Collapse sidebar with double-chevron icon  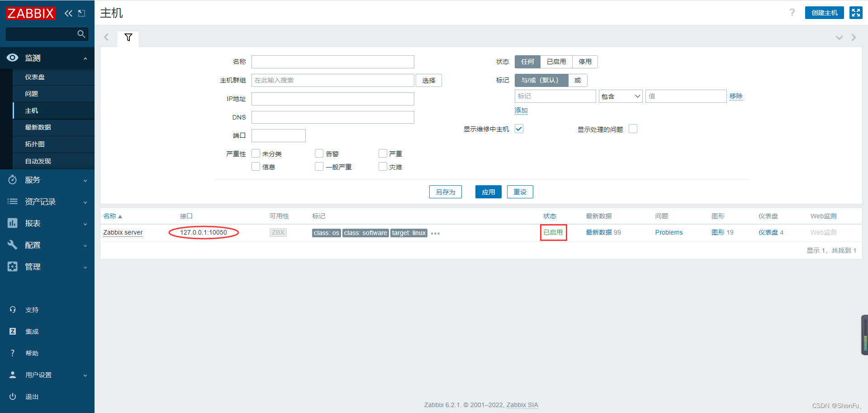pos(68,13)
